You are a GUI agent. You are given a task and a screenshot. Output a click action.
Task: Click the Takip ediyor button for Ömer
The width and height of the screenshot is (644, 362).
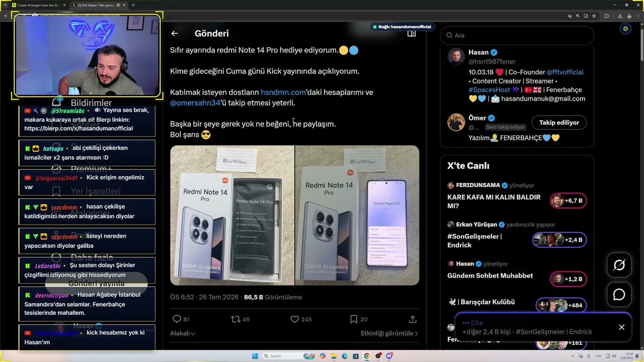559,123
